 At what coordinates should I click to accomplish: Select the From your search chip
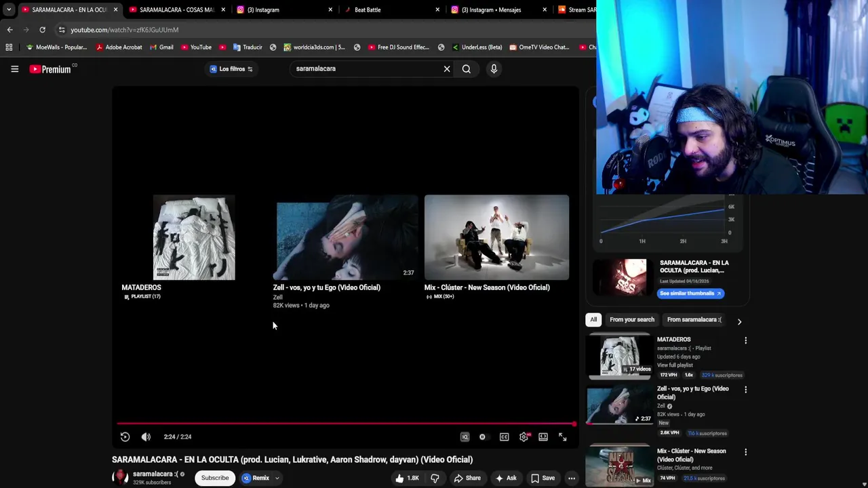632,320
